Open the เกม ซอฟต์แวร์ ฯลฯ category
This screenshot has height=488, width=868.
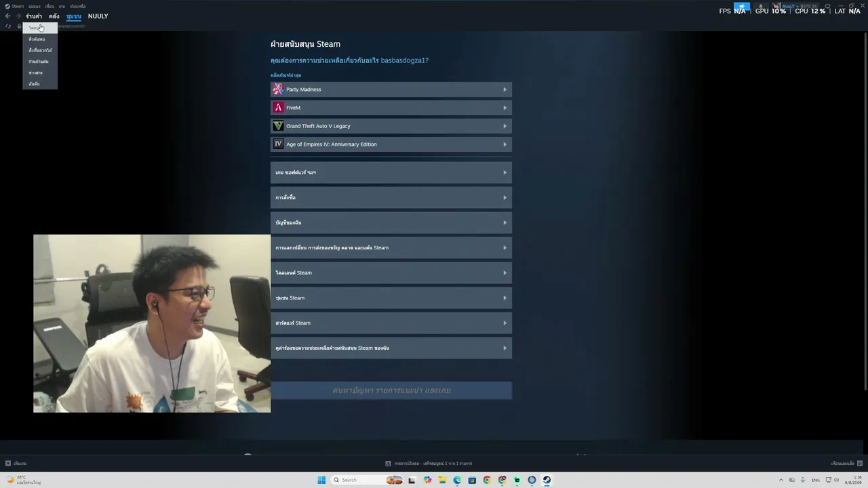tap(391, 173)
